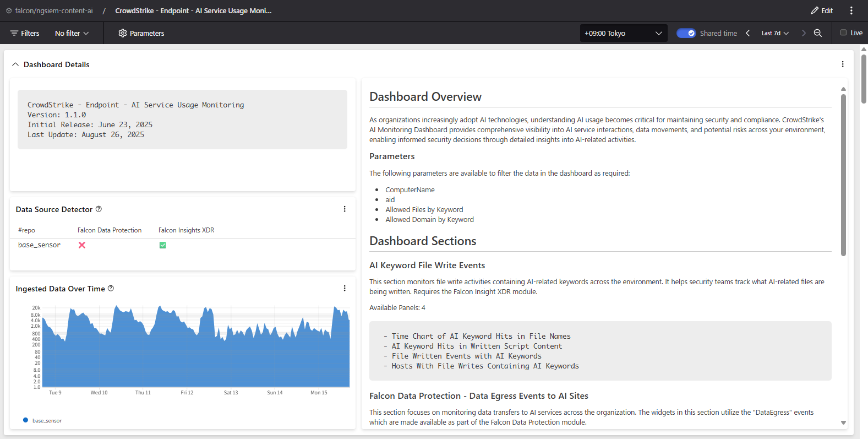Open Data Source Detector panel options menu

(345, 209)
